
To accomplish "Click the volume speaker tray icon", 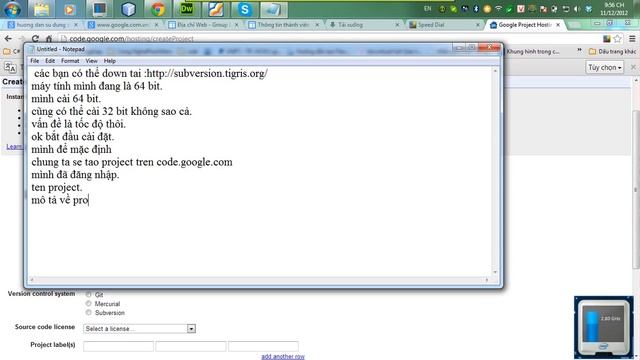I will pos(577,9).
